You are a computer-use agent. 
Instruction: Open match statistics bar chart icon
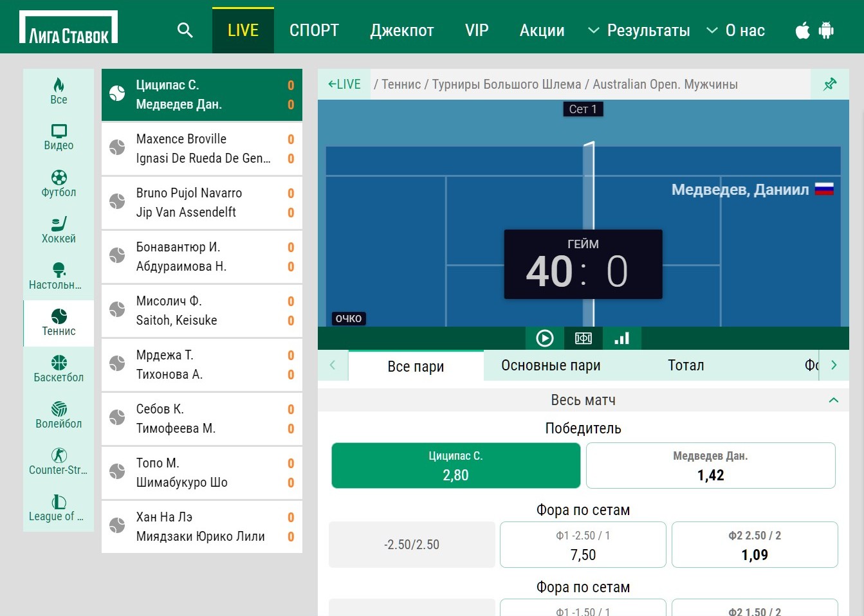coord(622,338)
